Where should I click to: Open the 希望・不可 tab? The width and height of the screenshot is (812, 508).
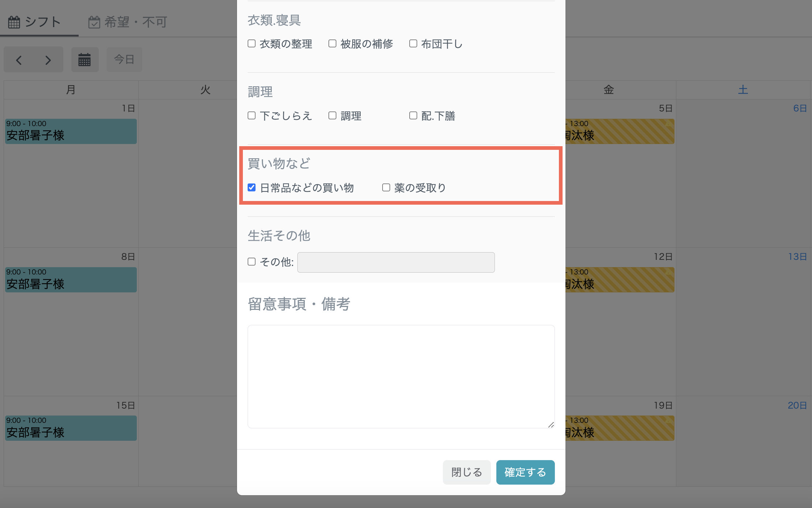(128, 22)
